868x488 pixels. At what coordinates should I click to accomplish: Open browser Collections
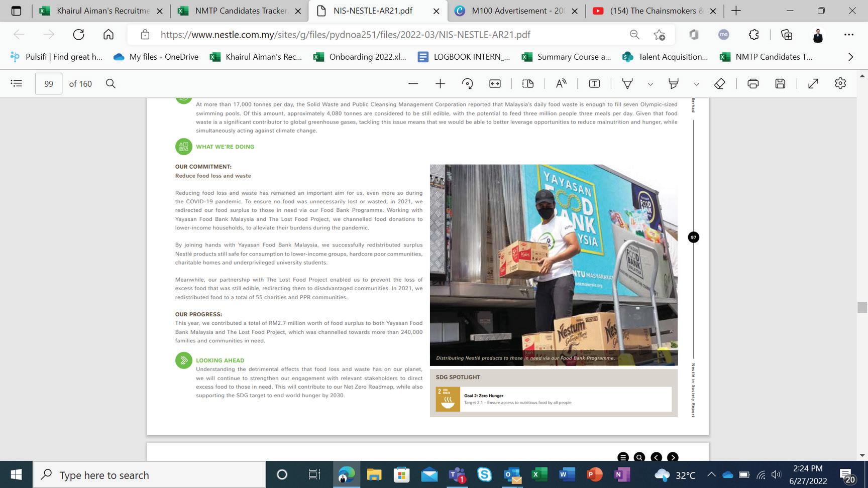pyautogui.click(x=787, y=34)
